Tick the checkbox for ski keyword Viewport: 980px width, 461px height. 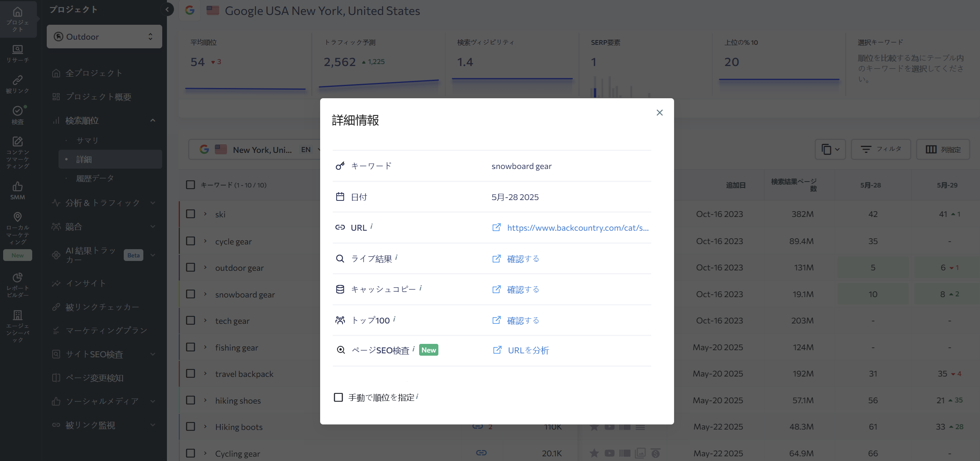(x=191, y=214)
